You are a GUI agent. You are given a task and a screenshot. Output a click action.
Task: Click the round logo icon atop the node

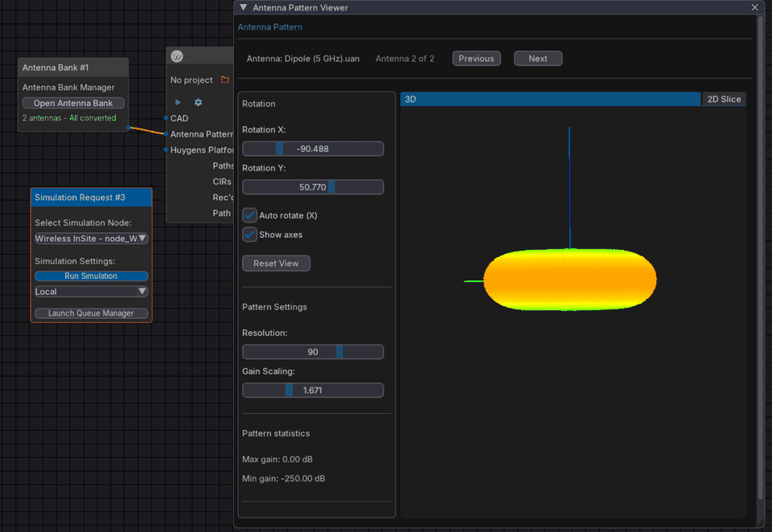point(177,56)
